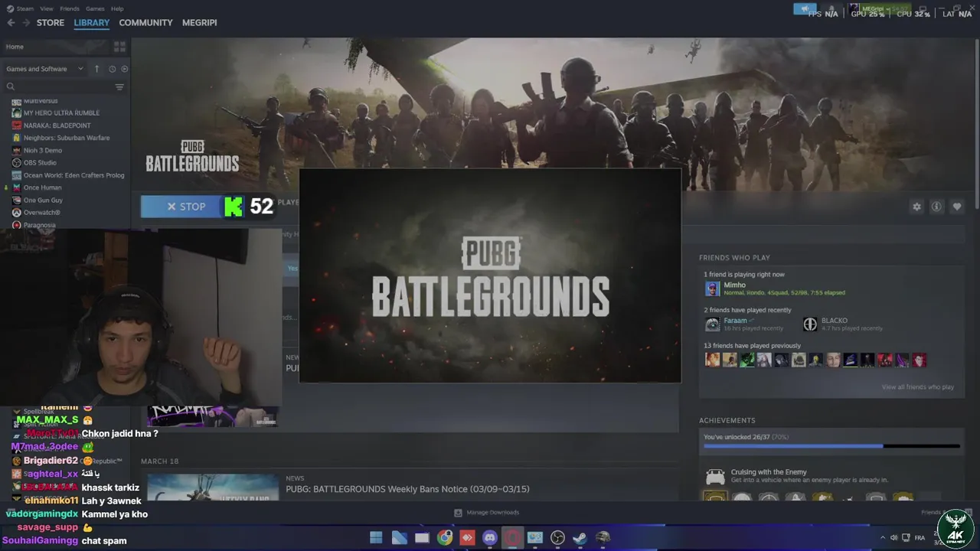Open the game settings gear icon
The height and width of the screenshot is (551, 980).
click(916, 207)
